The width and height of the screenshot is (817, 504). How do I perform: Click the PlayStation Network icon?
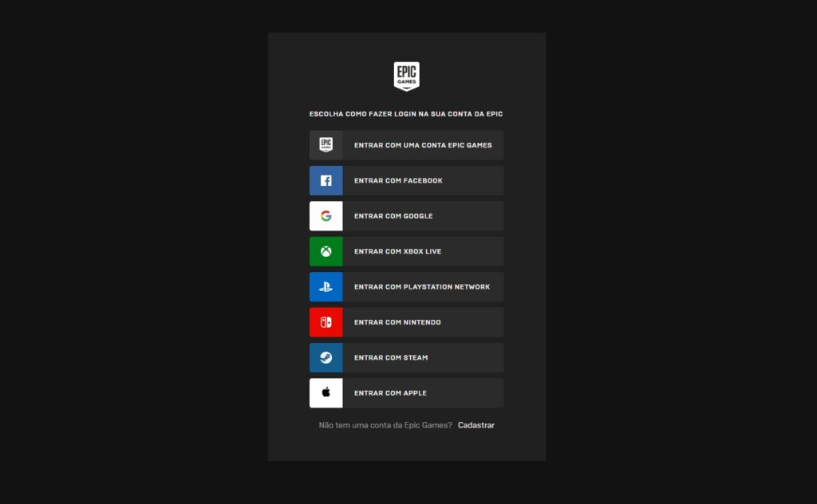[326, 287]
